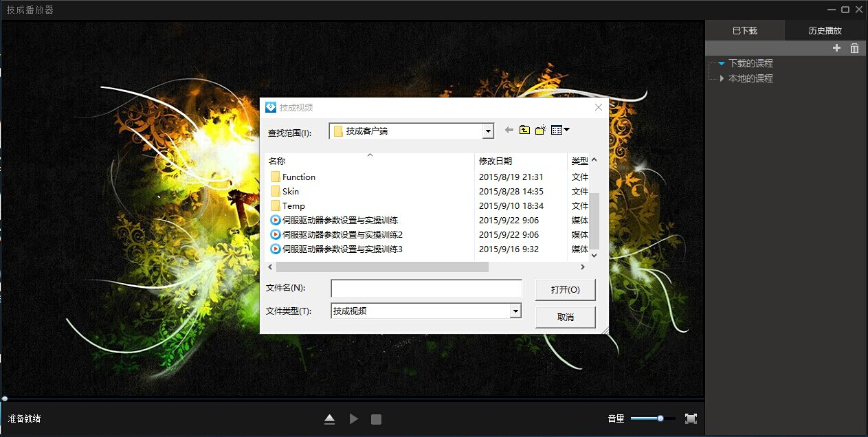Toggle fullscreen mode icon

(x=691, y=418)
